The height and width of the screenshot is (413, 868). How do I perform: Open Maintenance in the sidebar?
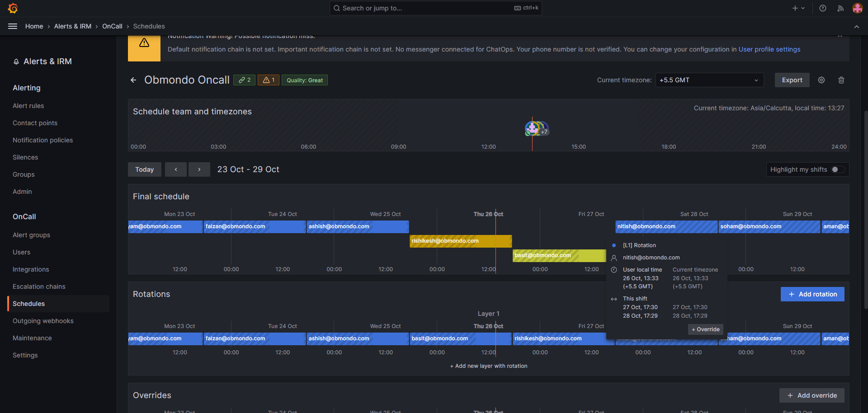pyautogui.click(x=32, y=338)
